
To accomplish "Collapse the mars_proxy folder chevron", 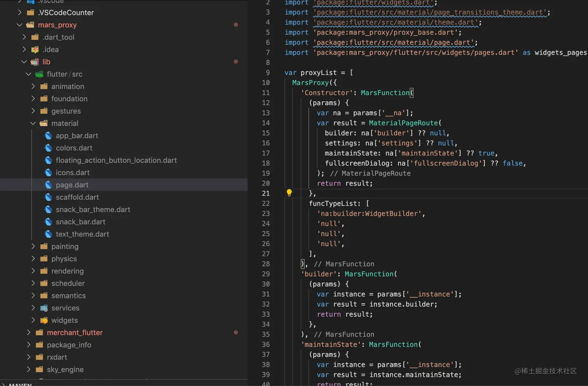I will coord(19,25).
